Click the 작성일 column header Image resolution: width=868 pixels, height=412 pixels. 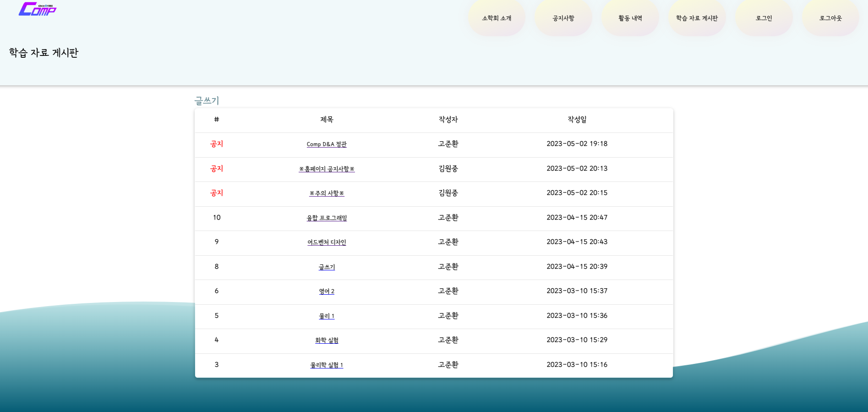[x=577, y=120]
